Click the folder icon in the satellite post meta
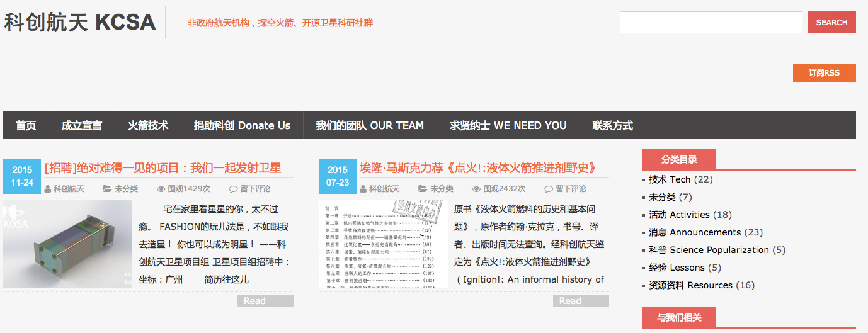 108,189
